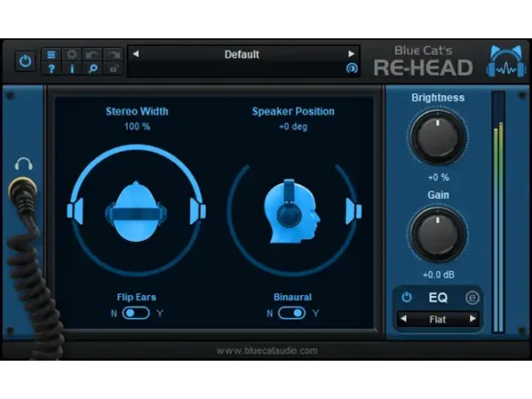Image resolution: width=532 pixels, height=399 pixels.
Task: Toggle the EQ power button
Action: (x=406, y=298)
